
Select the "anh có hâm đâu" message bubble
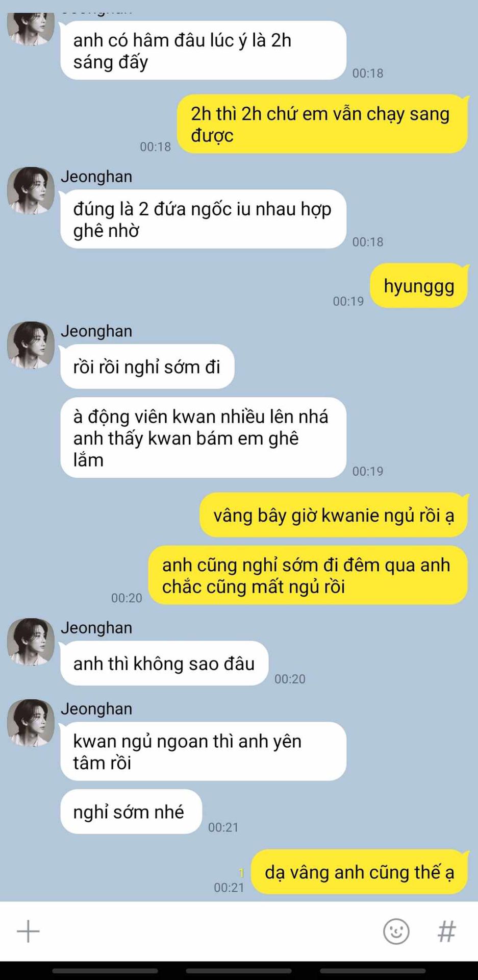(x=203, y=51)
